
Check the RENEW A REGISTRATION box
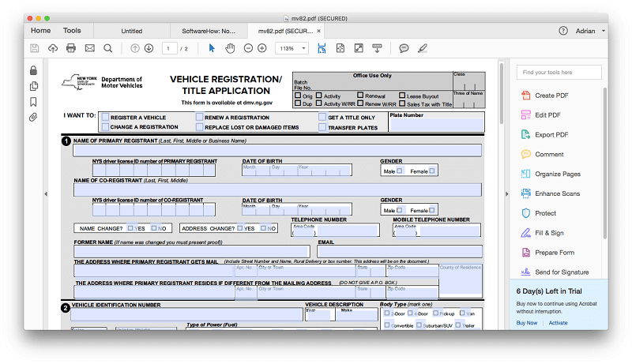[200, 117]
